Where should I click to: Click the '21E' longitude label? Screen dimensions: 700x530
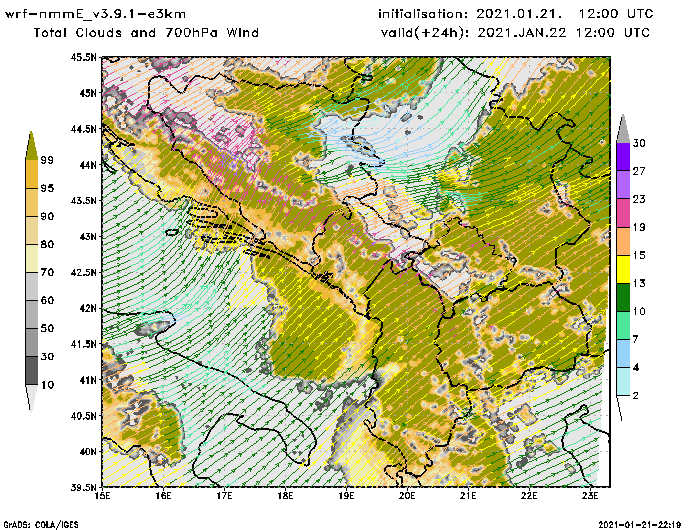point(468,496)
